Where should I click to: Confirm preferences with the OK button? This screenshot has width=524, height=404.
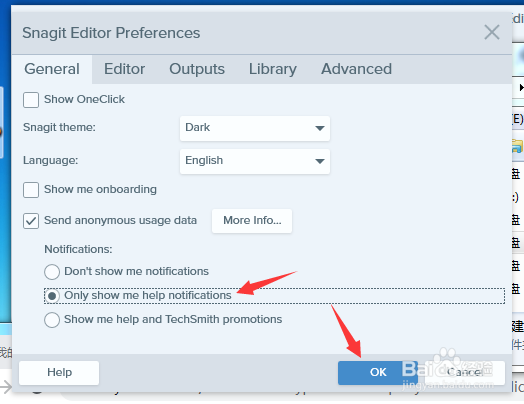378,373
